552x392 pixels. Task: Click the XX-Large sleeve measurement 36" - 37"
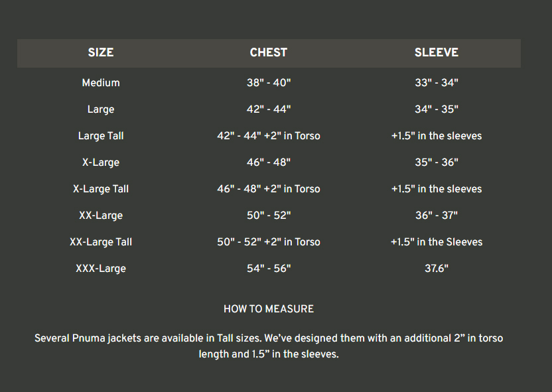click(437, 216)
